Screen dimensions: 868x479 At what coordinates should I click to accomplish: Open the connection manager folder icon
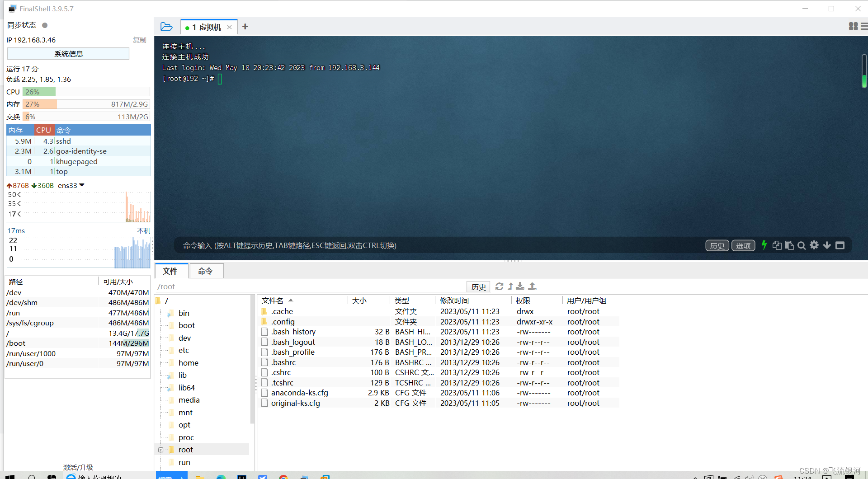pos(166,27)
